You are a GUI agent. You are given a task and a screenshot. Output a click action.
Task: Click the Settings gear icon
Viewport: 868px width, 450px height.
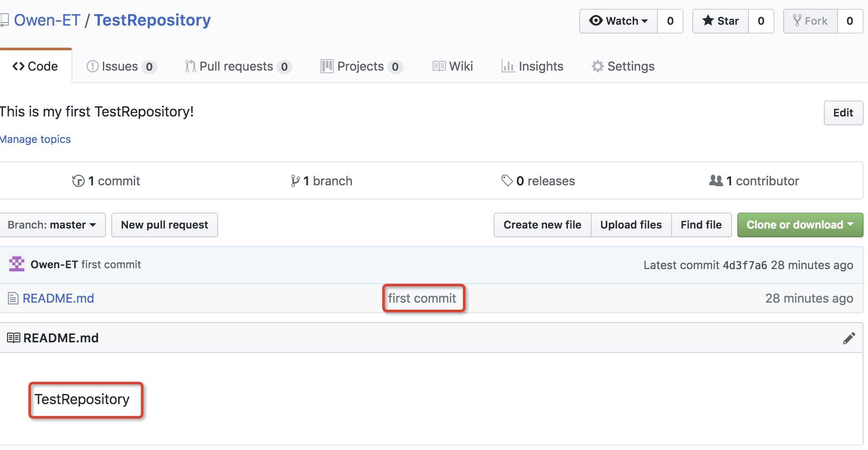click(x=598, y=66)
